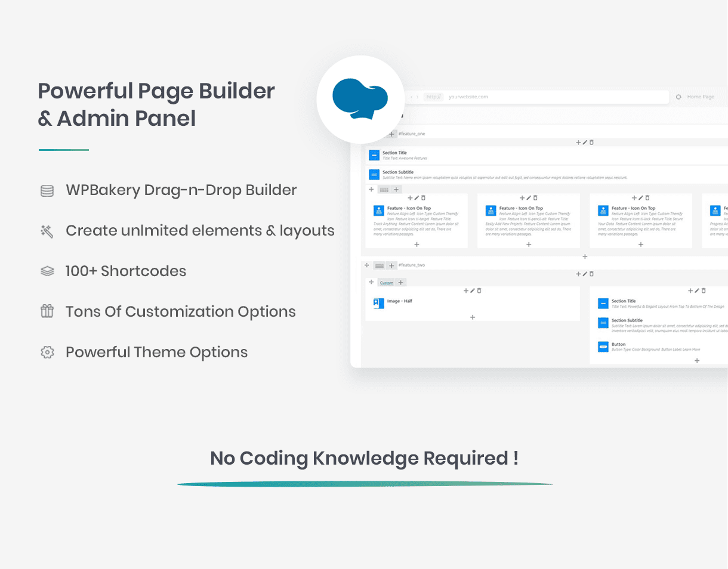Add row with plus beside #feature_one

point(391,134)
